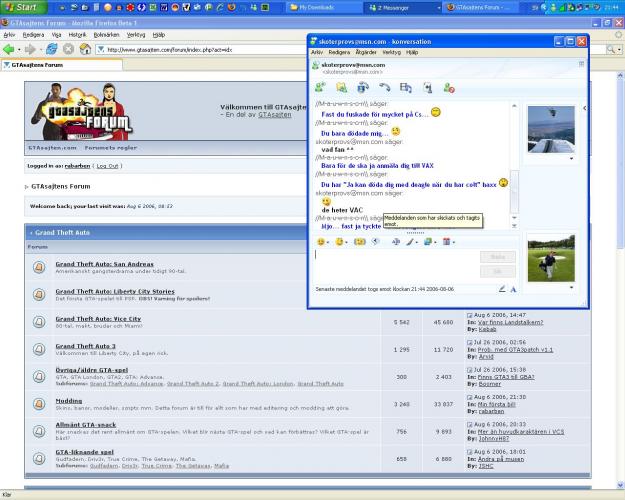The width and height of the screenshot is (625, 500).
Task: Click Windows Start button
Action: pos(20,7)
